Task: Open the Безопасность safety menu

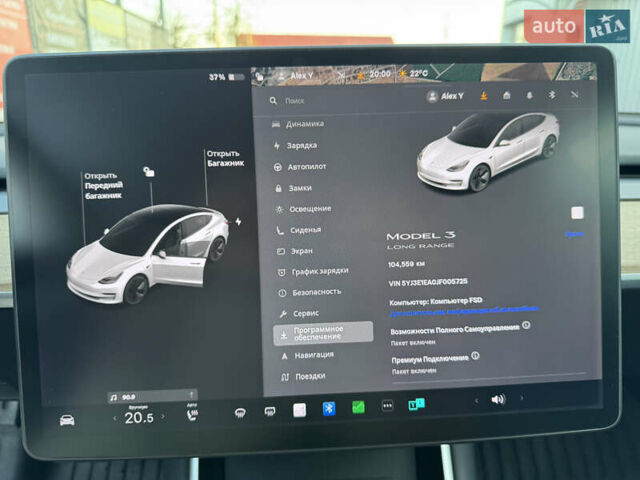Action: pyautogui.click(x=309, y=292)
